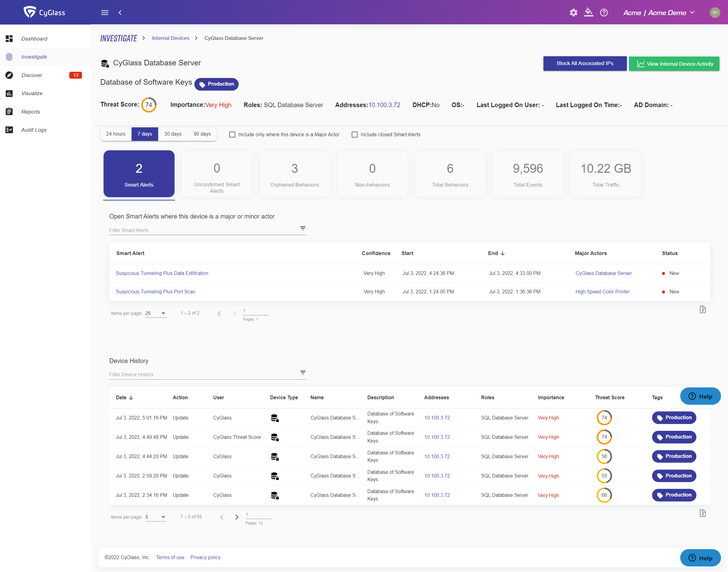Open the Terms of use link
Viewport: 728px width, 572px height.
[170, 558]
